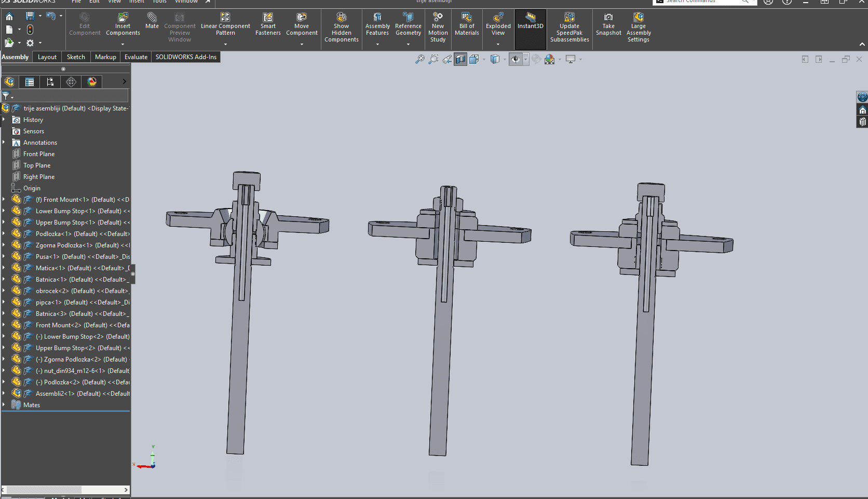Click Apply Scene icon
The height and width of the screenshot is (499, 868).
tap(550, 59)
